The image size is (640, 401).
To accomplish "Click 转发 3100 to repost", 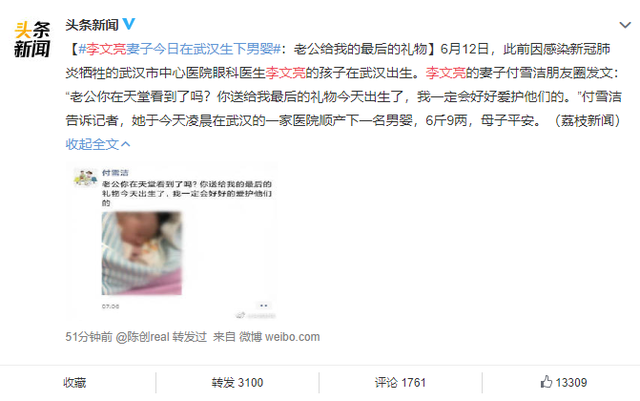I will tap(237, 383).
